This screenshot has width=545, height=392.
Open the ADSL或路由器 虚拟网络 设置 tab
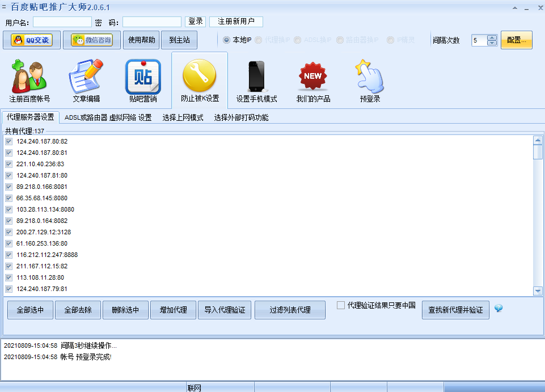click(x=108, y=117)
